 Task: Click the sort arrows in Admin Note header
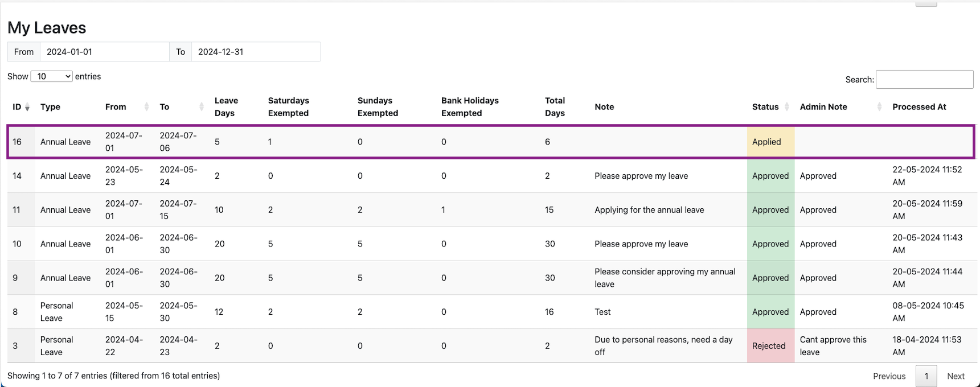coord(879,107)
